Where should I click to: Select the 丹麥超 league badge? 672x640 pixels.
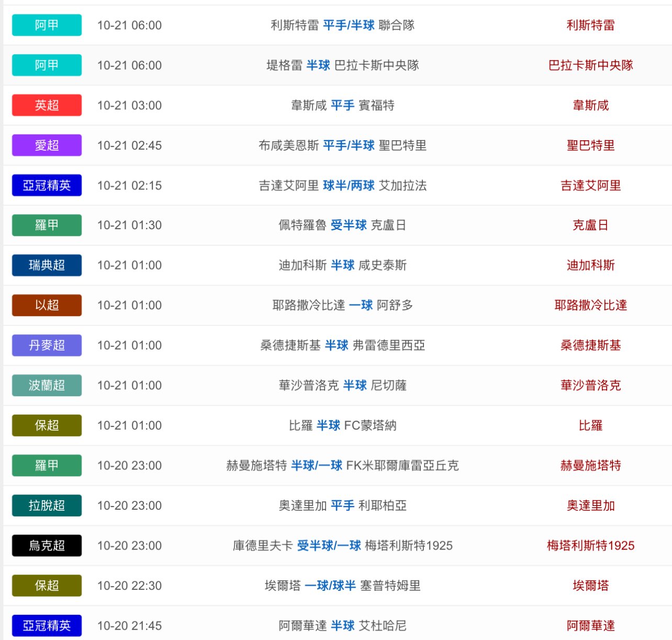coord(47,345)
